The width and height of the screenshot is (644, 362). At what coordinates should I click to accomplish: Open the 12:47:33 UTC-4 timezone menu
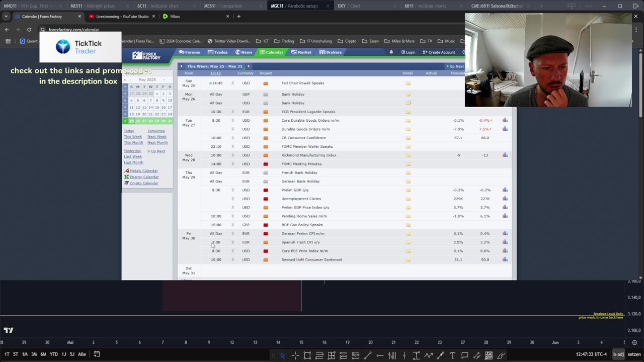point(593,354)
